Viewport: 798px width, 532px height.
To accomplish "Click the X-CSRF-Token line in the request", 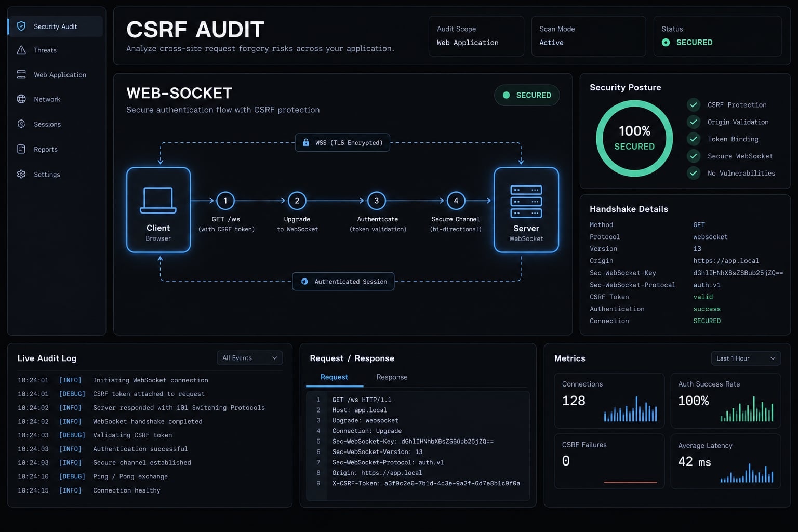I will tap(426, 483).
